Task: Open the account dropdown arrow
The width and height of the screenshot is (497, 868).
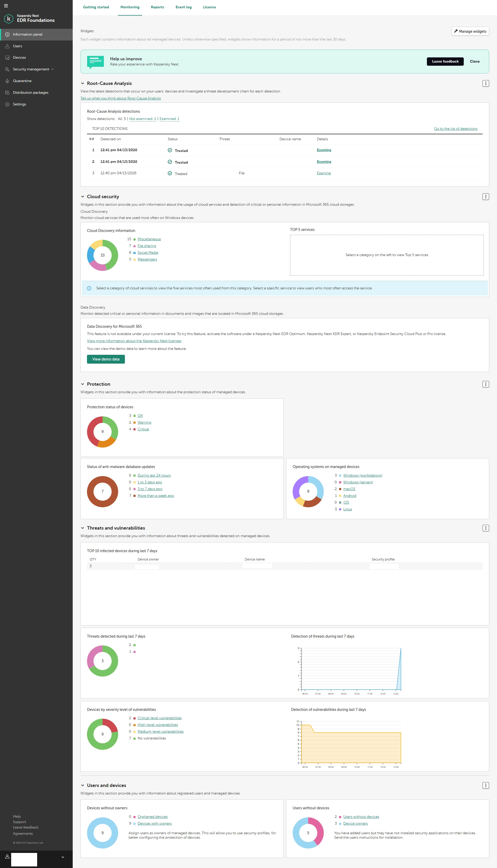Action: click(63, 857)
